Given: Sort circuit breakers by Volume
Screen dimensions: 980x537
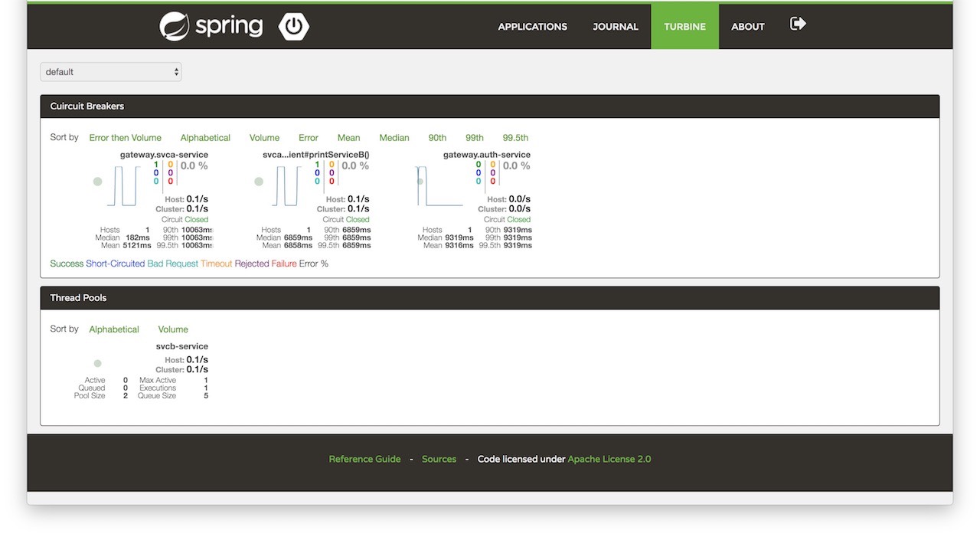Looking at the screenshot, I should (x=264, y=138).
